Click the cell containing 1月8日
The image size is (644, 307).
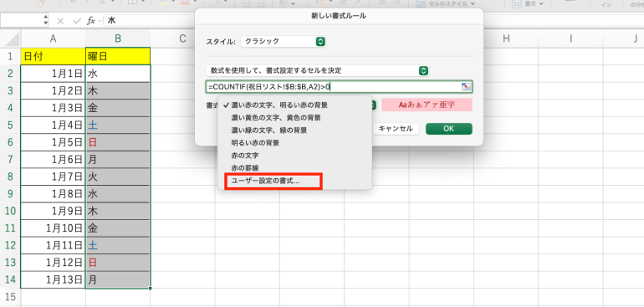(53, 194)
